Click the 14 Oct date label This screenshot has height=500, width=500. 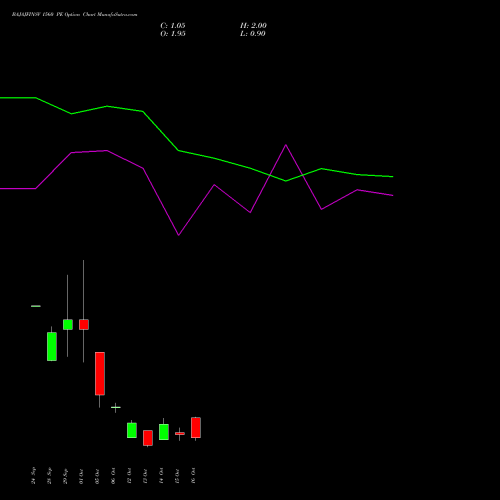coord(161,476)
